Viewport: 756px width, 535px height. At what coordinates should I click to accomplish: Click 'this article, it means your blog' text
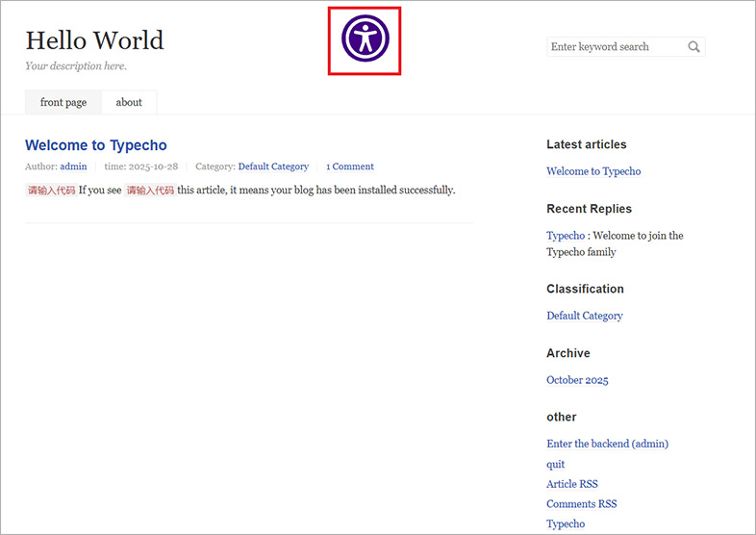pos(245,191)
